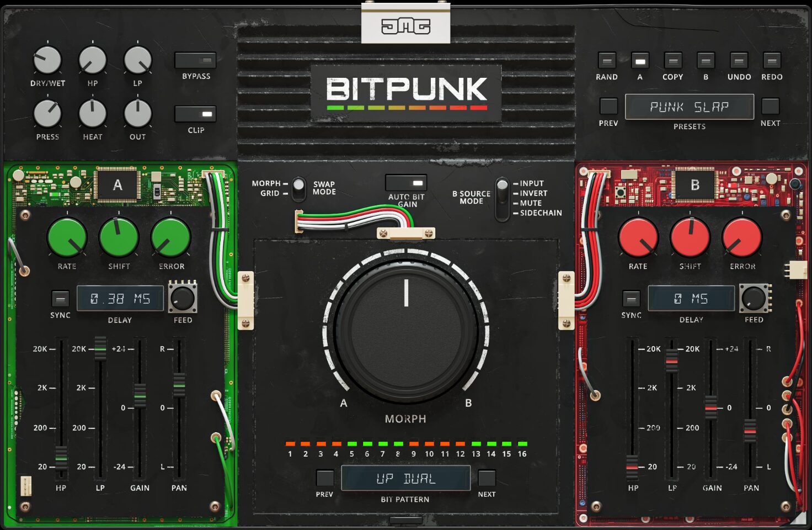Viewport: 812px width, 530px height.
Task: Click the PAN slider handle on board A
Action: [x=179, y=385]
